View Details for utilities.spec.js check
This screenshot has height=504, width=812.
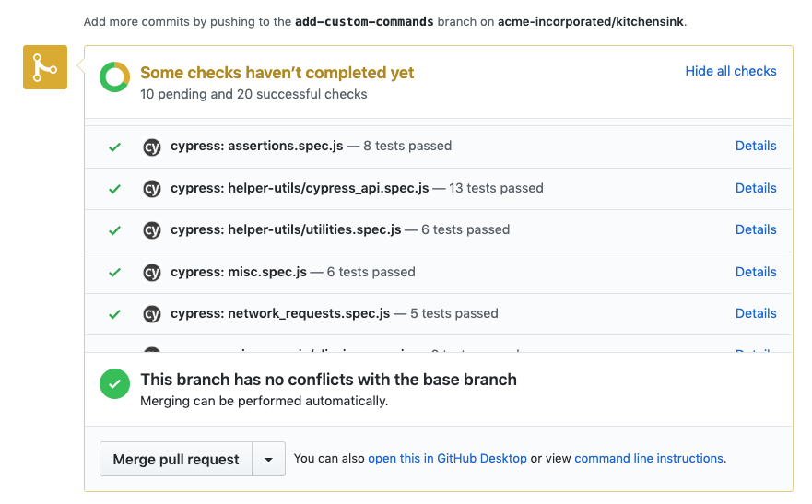coord(756,229)
